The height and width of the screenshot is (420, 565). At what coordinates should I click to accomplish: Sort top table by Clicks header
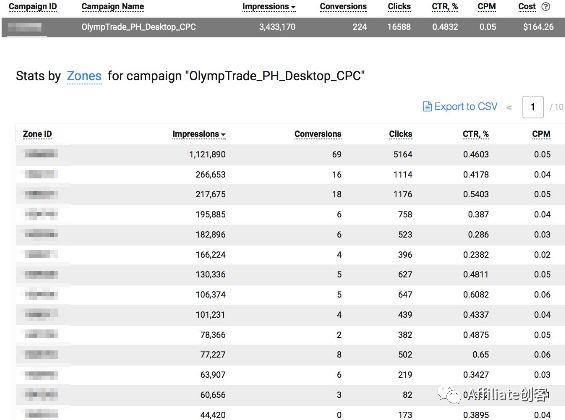coord(399,6)
